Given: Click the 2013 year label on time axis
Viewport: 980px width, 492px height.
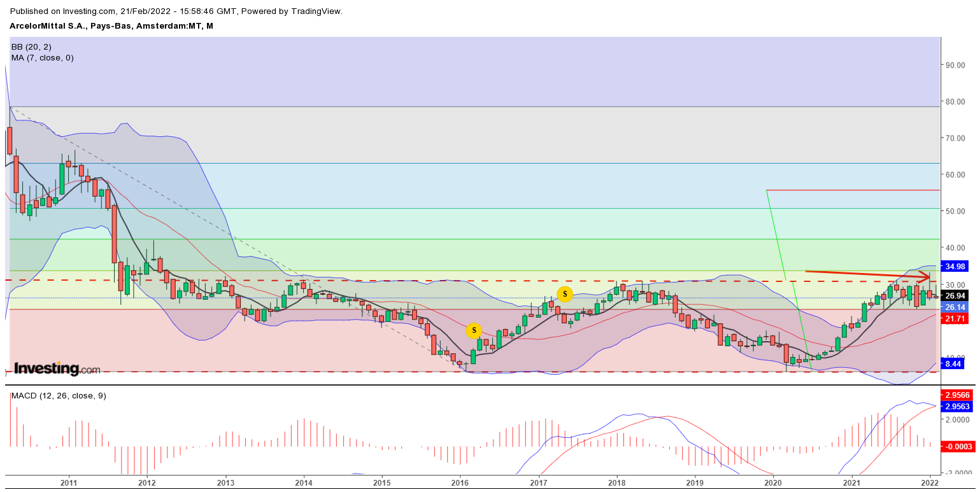Looking at the screenshot, I should 225,483.
